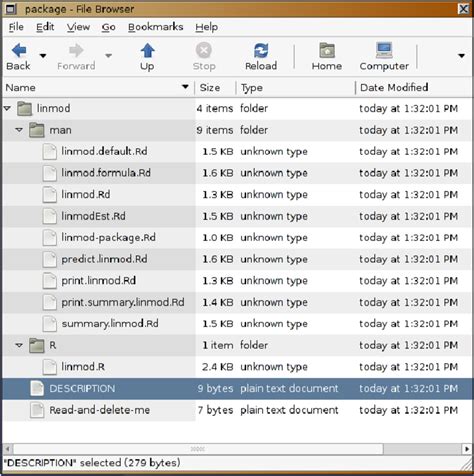Click the linmod.R file icon
Viewport: 474px width, 476px height.
50,367
